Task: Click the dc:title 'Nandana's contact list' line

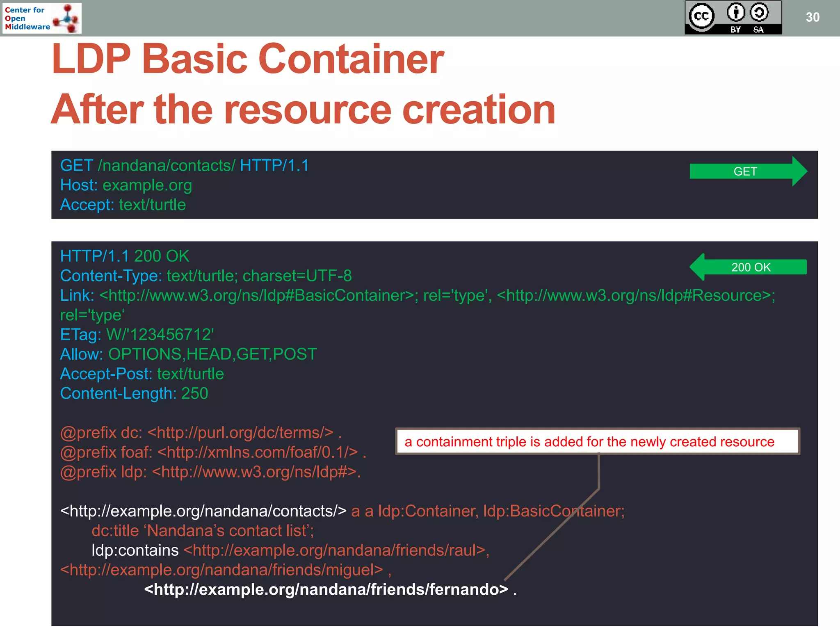Action: point(203,531)
